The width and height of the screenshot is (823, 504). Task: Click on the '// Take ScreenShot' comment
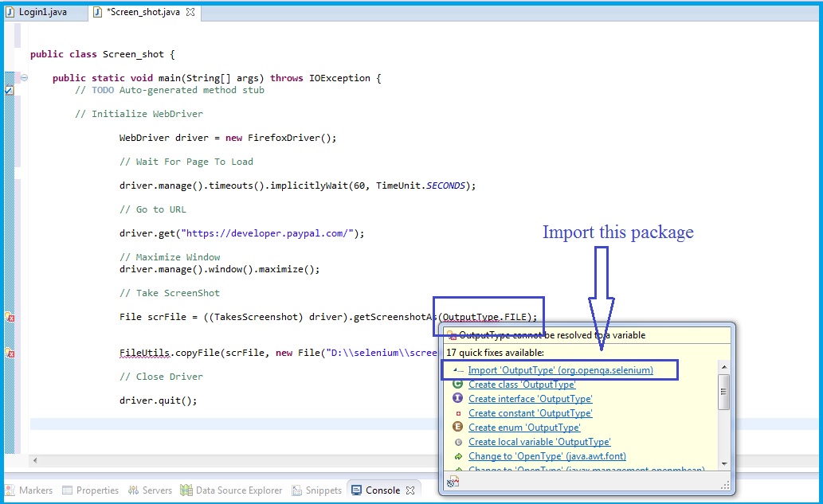point(170,293)
